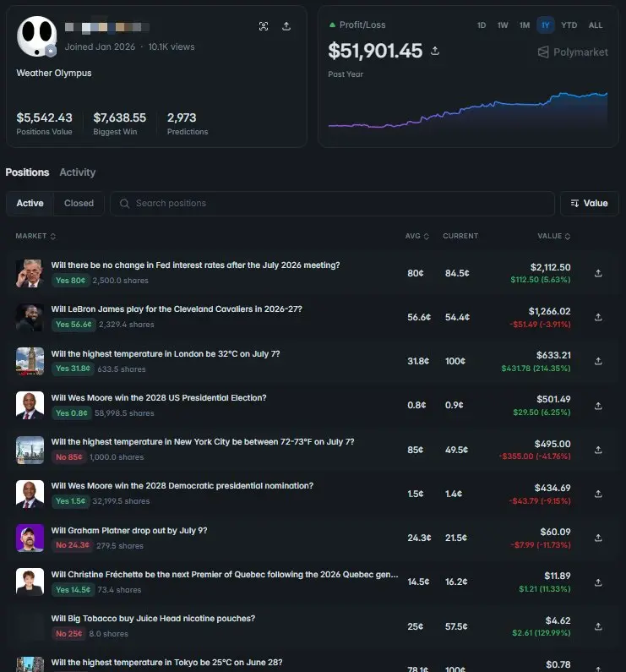Click the Weather Olympus profile avatar
626x672 pixels.
coord(37,37)
